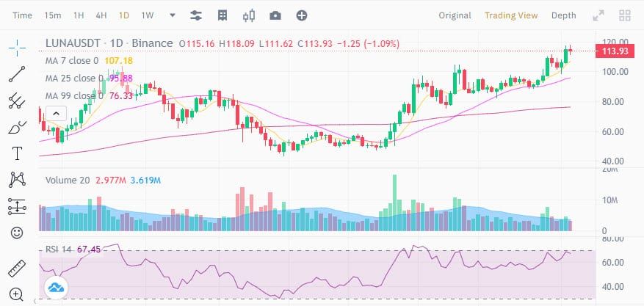The image size is (644, 306).
Task: Switch to the 4H interval
Action: click(101, 15)
